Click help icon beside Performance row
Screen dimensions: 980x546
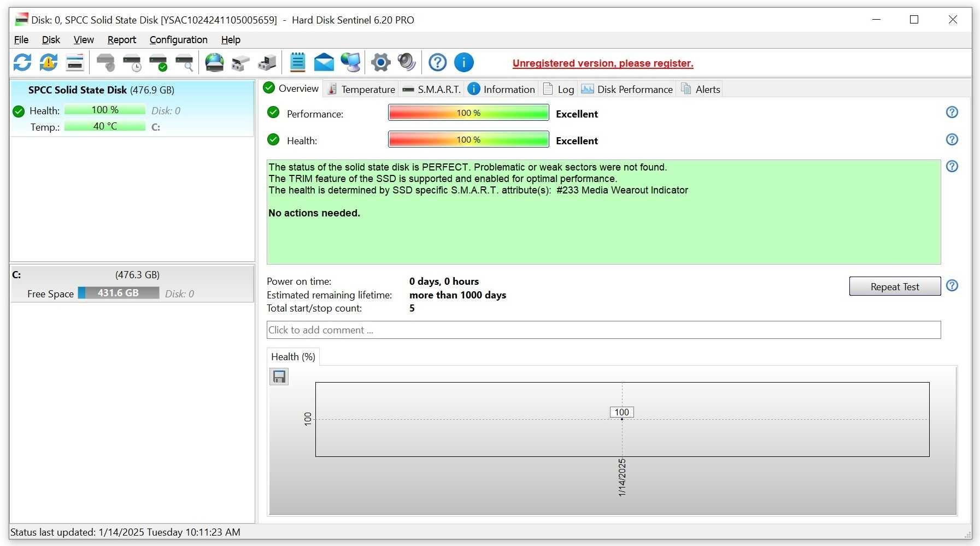point(952,112)
